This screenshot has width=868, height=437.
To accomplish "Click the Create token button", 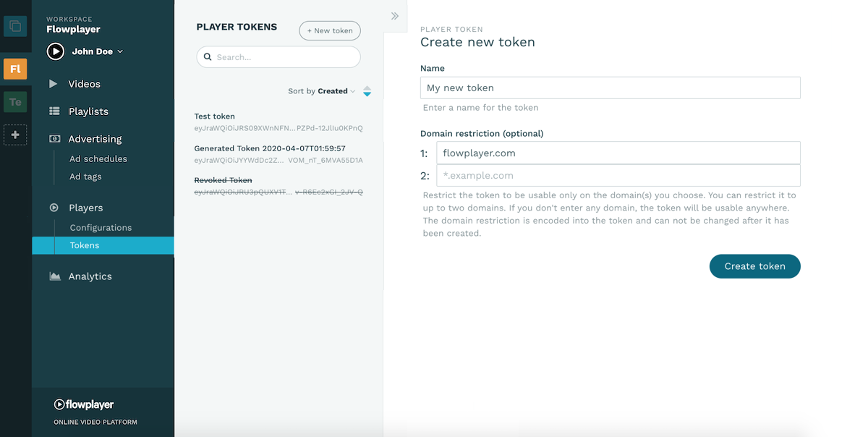I will pyautogui.click(x=754, y=266).
